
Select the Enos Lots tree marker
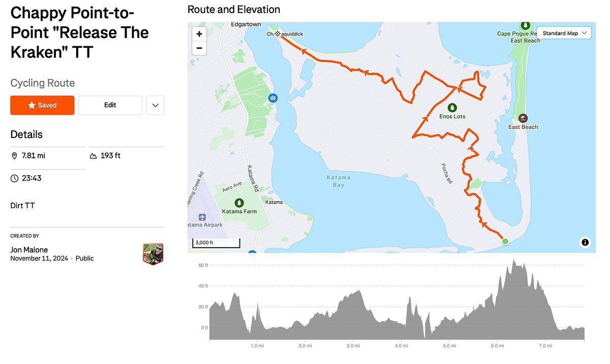[452, 108]
